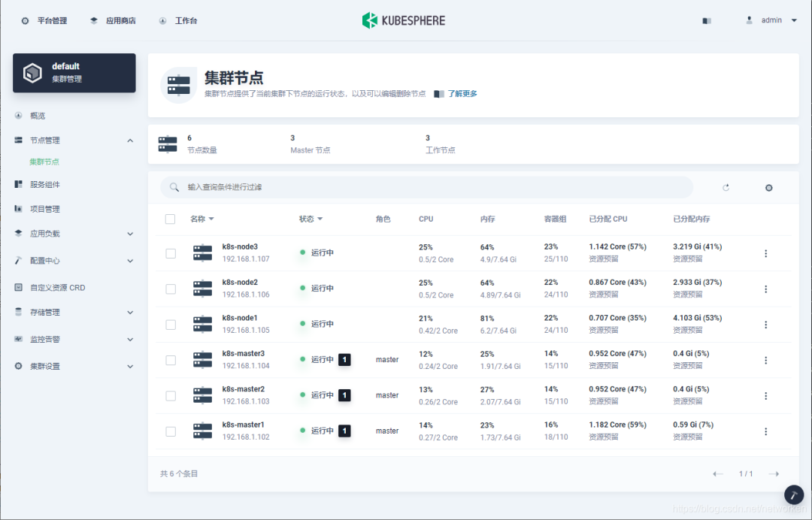Open the 工作台 top menu
The width and height of the screenshot is (812, 520).
click(x=177, y=21)
